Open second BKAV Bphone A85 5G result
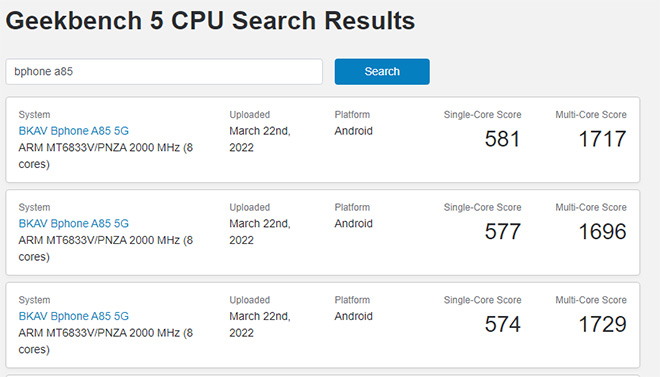Image resolution: width=660 pixels, height=377 pixels. click(x=74, y=223)
